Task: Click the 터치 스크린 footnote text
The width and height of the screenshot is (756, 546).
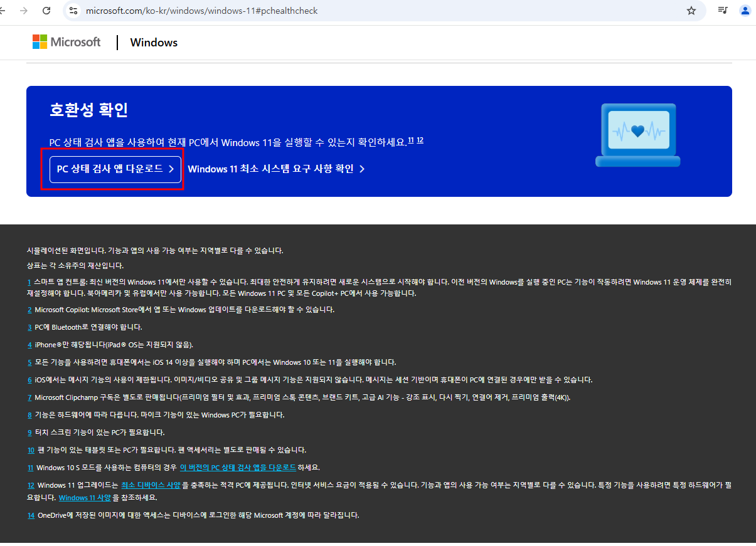Action: click(100, 433)
